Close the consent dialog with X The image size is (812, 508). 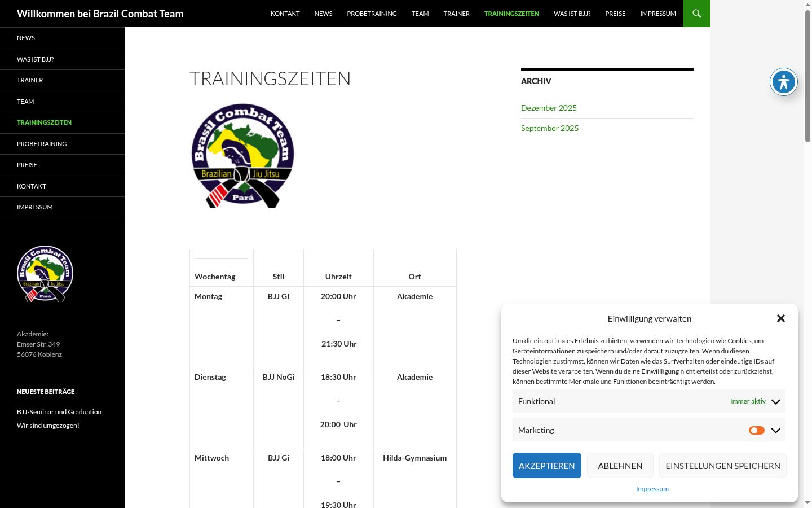click(781, 318)
